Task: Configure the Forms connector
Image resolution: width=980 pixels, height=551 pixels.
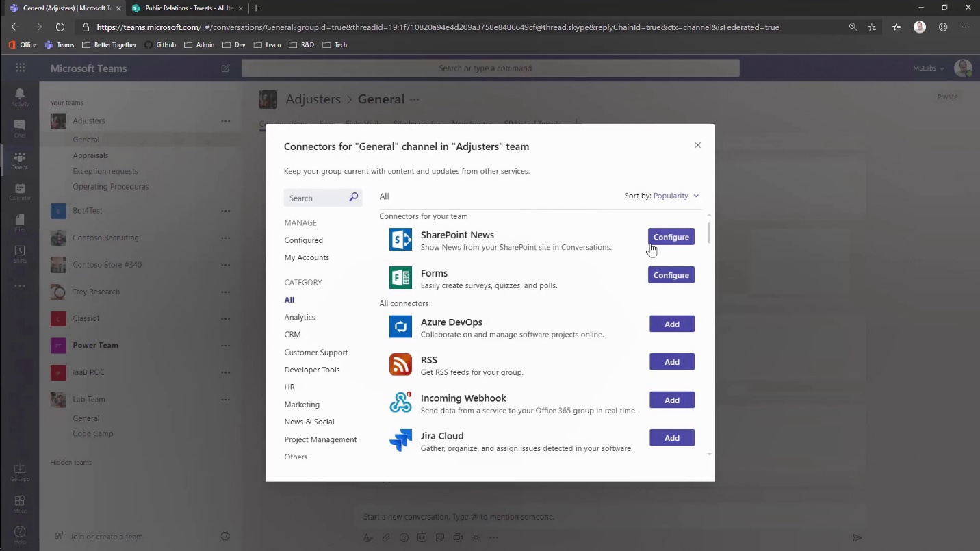Action: click(671, 275)
